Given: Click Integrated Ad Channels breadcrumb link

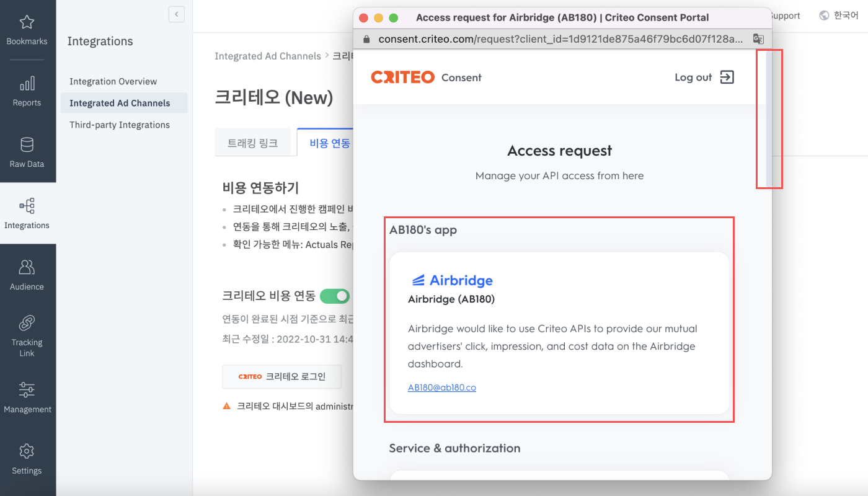Looking at the screenshot, I should [x=268, y=56].
